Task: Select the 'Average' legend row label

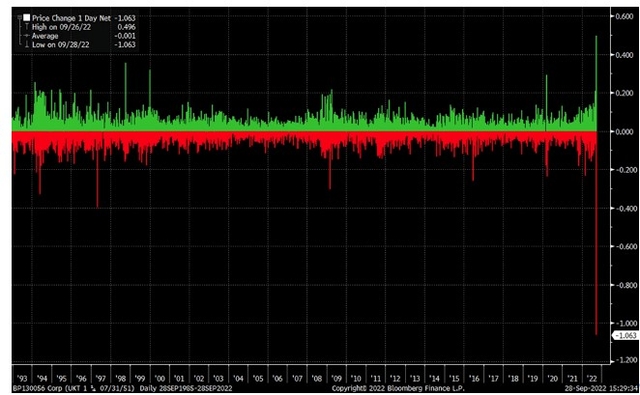Action: coord(45,36)
